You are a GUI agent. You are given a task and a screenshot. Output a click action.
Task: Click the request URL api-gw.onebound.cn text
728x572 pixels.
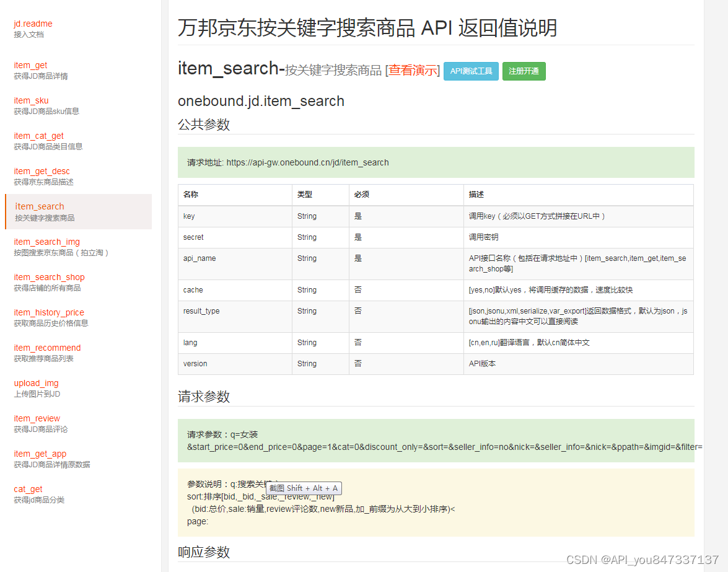(x=307, y=162)
